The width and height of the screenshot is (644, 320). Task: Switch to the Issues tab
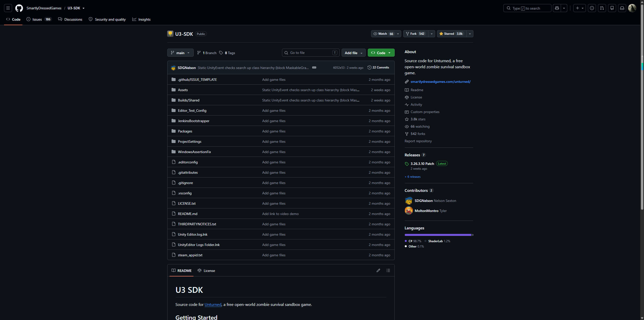(x=39, y=19)
